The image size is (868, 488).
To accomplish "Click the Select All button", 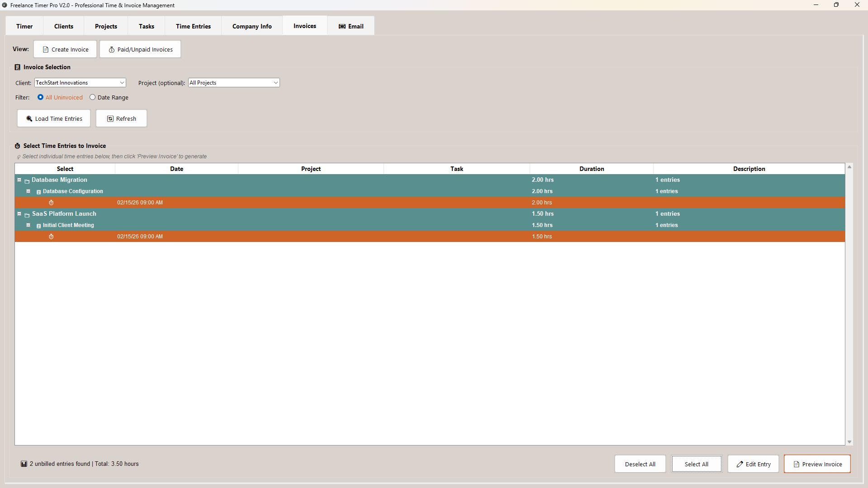I will coord(696,464).
